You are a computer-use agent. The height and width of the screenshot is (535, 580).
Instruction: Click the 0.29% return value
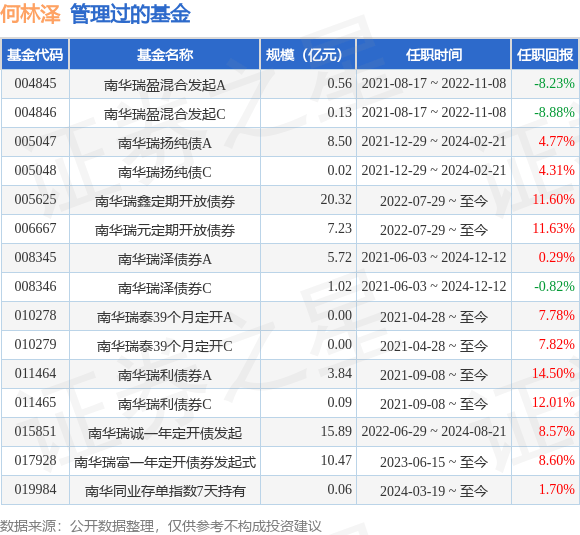tap(556, 257)
